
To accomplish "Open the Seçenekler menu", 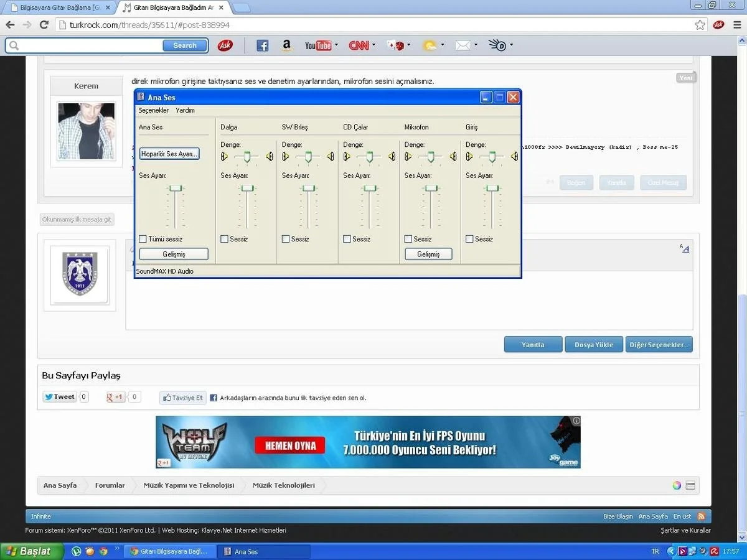I will (153, 110).
